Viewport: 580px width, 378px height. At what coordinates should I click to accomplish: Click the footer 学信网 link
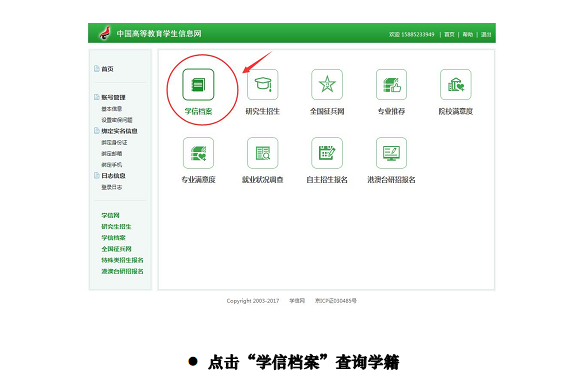pos(297,301)
